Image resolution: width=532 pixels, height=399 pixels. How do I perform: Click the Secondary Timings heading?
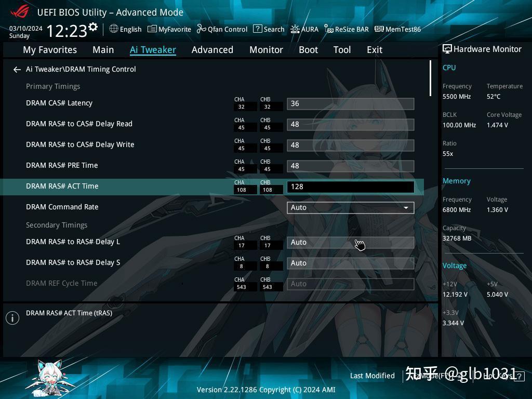57,225
